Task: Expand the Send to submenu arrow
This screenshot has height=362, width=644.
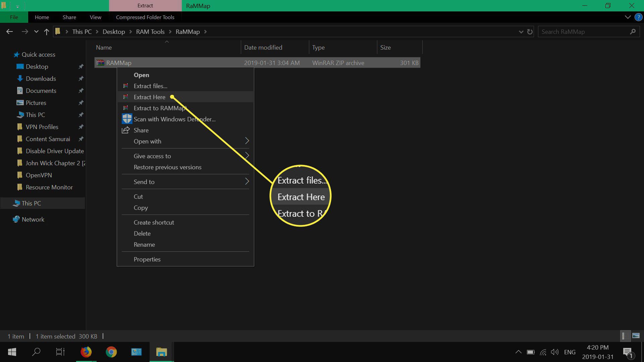Action: pos(248,181)
